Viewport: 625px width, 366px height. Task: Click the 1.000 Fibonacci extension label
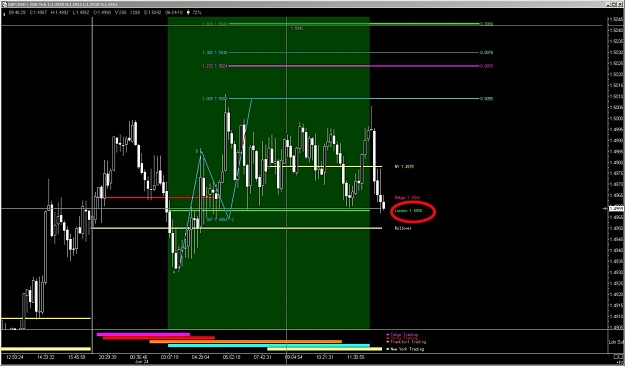point(215,98)
